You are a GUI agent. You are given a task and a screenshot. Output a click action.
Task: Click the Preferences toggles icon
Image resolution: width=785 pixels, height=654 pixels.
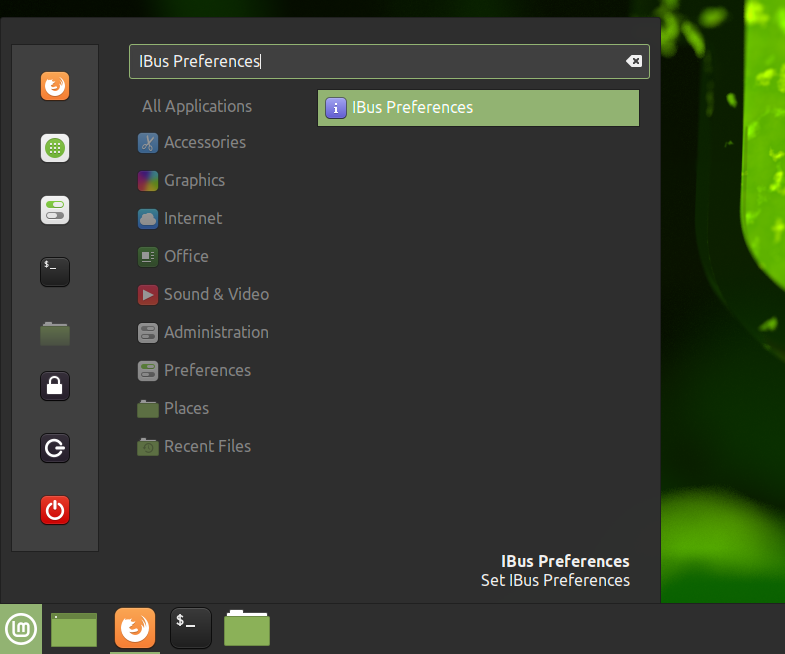click(148, 371)
